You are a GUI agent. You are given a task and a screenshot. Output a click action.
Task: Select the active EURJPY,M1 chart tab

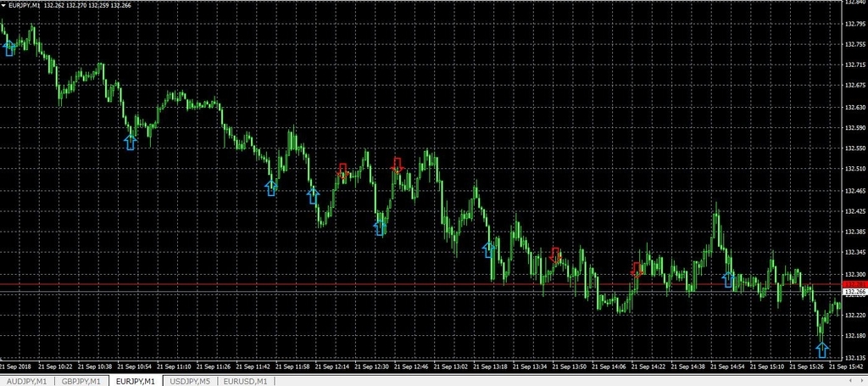(x=137, y=382)
